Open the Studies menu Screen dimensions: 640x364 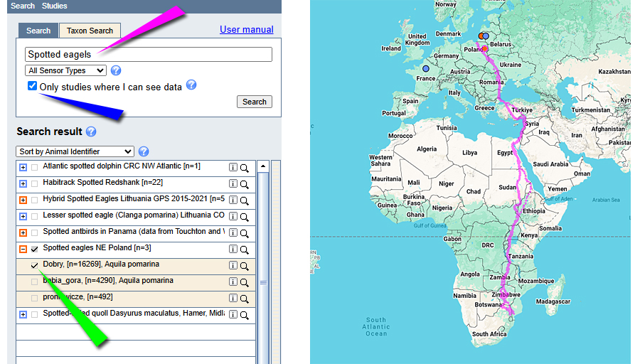point(55,6)
